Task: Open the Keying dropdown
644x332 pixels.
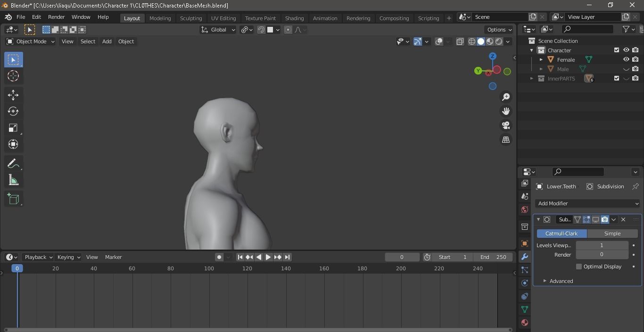Action: coord(68,257)
